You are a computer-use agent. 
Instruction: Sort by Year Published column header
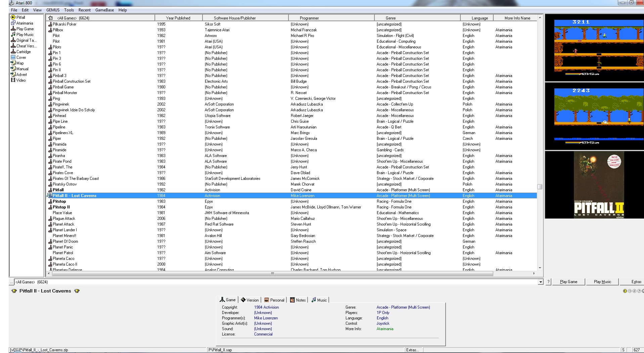click(x=178, y=18)
